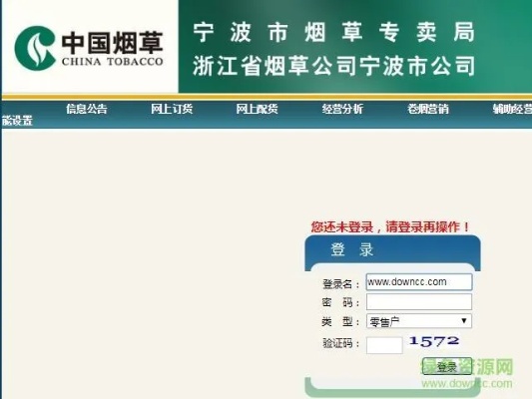Focus the 登录名 username field
Screen dimensions: 532x399
[419, 282]
